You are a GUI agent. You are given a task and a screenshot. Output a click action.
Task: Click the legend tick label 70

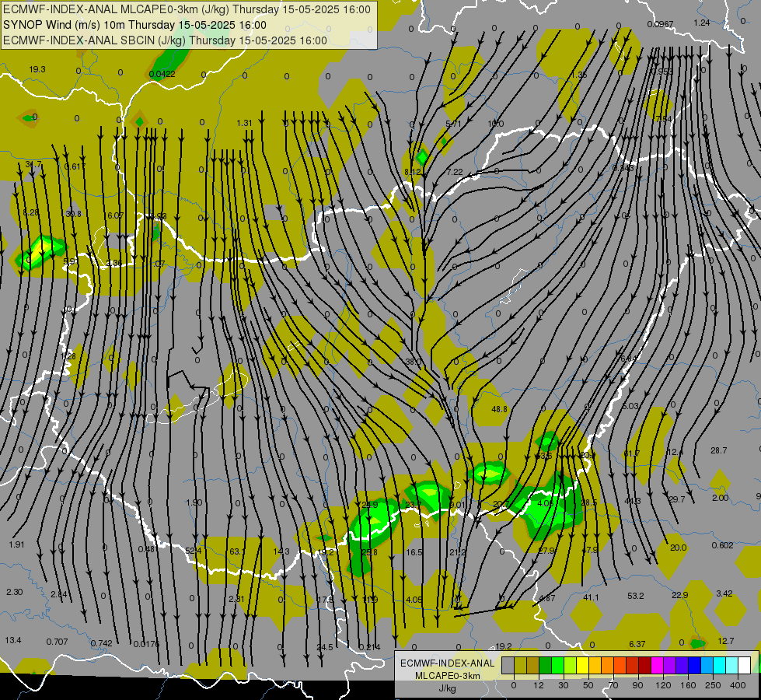click(x=613, y=685)
